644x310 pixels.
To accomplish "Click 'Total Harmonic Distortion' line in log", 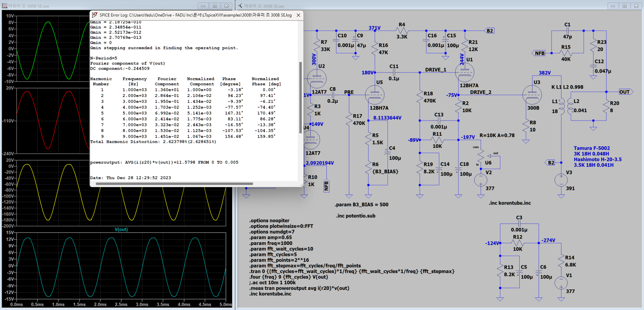I will click(153, 142).
